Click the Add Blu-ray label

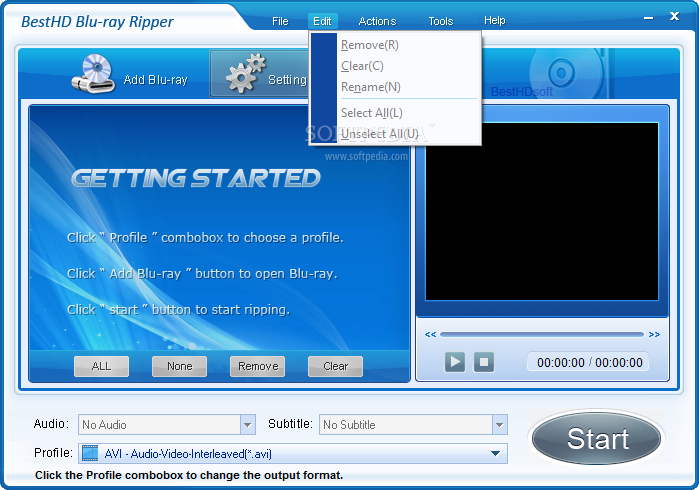click(155, 80)
